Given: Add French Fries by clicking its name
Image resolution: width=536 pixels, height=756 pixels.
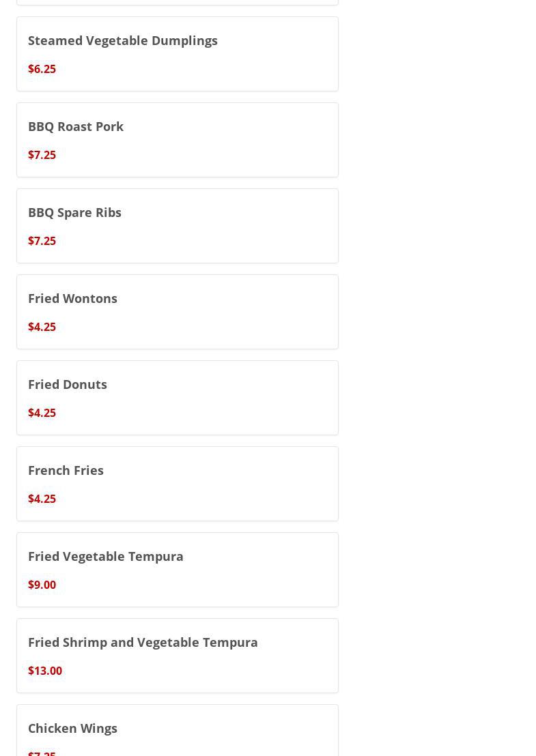Looking at the screenshot, I should (66, 470).
